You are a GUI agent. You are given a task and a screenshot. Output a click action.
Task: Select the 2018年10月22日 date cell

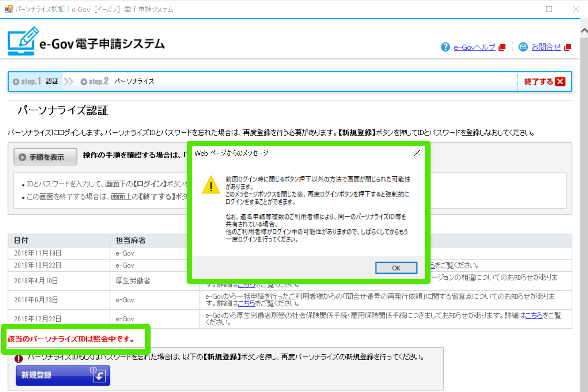coord(59,265)
